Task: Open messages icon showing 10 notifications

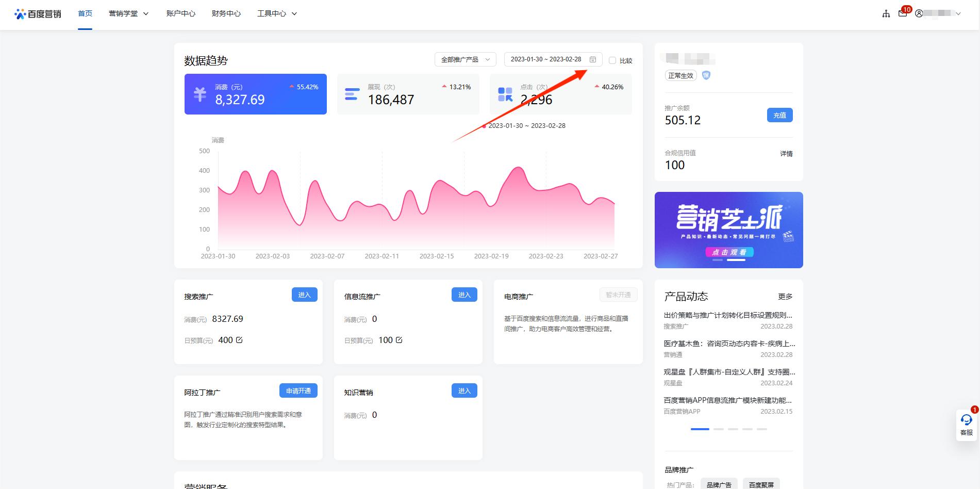Action: coord(903,13)
